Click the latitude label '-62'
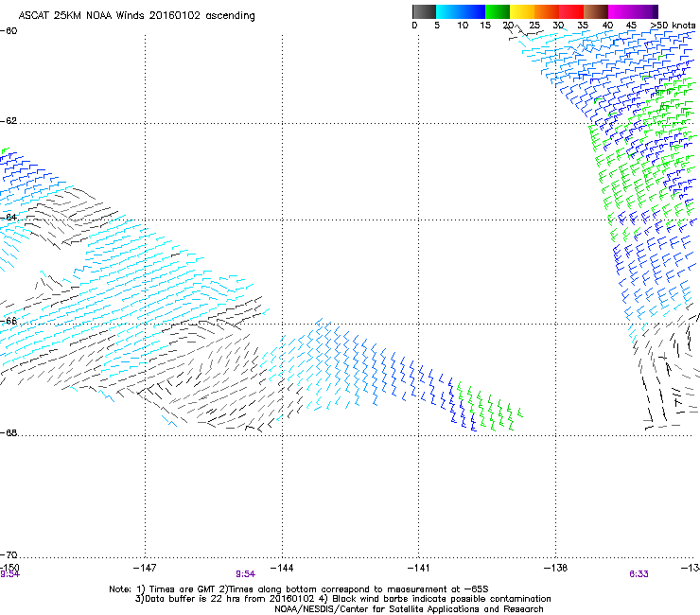The image size is (700, 615). pos(9,121)
